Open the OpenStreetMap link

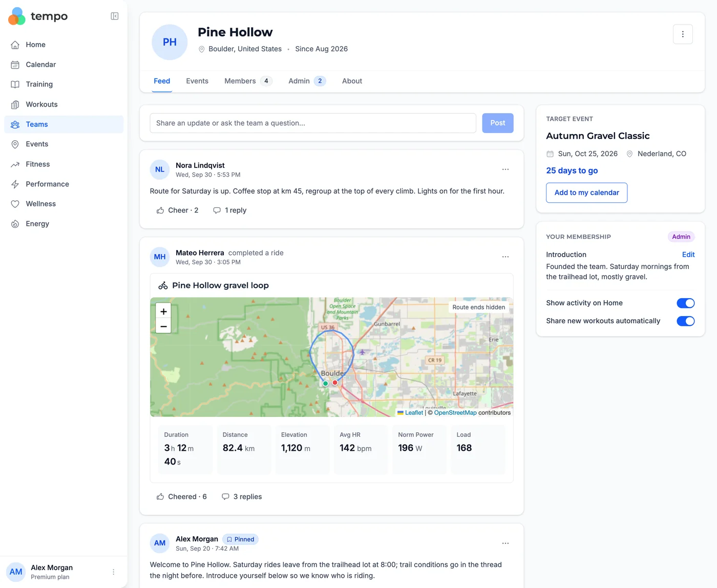[x=455, y=413]
